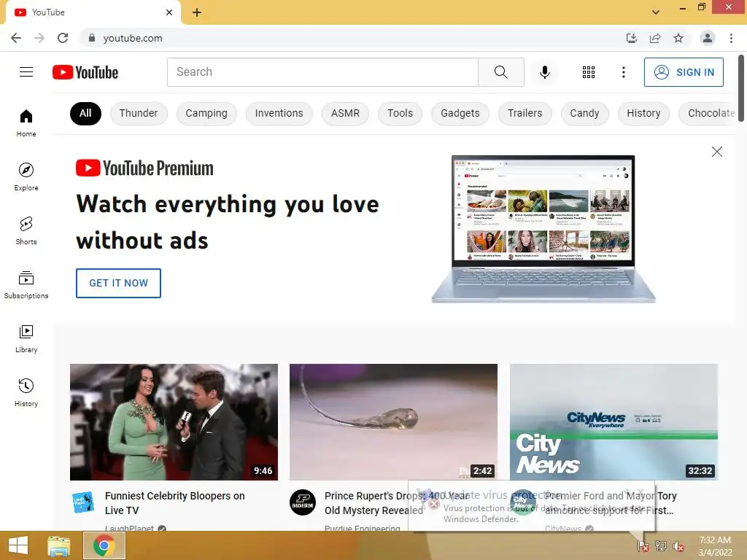The image size is (747, 560).
Task: Open network icon in system tray
Action: pyautogui.click(x=661, y=546)
